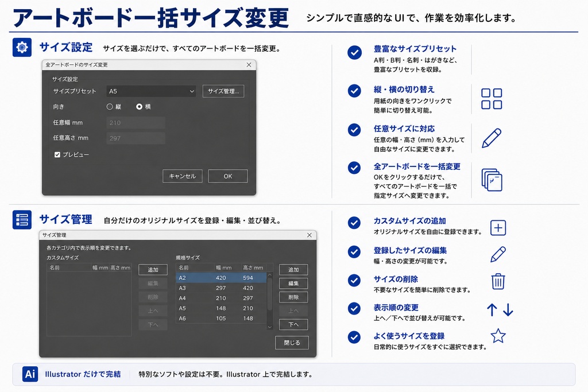The height and width of the screenshot is (392, 588).
Task: Click the checkmark icon next to よく使うサイズを登録
Action: [x=354, y=337]
